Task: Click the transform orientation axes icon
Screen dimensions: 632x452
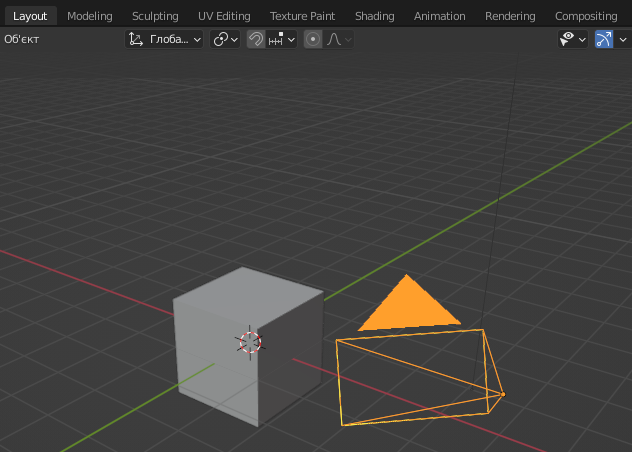Action: coord(136,40)
